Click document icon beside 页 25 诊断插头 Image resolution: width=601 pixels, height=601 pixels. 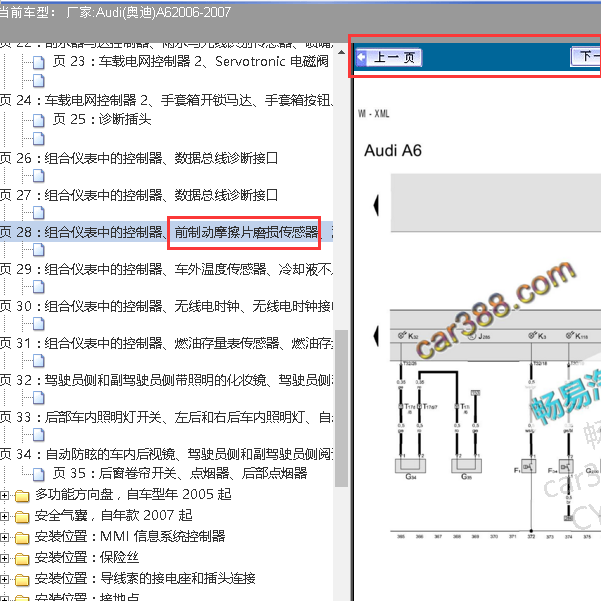pyautogui.click(x=39, y=120)
